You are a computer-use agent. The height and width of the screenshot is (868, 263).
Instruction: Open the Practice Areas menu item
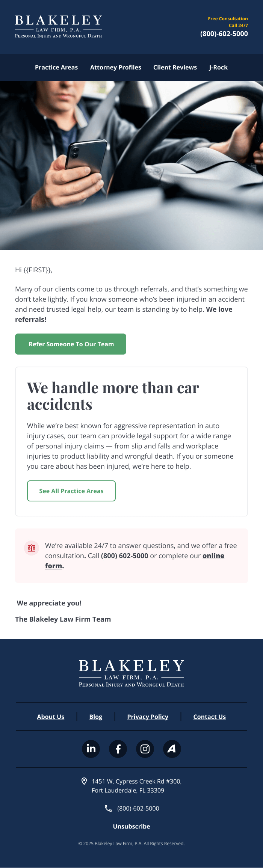[56, 68]
